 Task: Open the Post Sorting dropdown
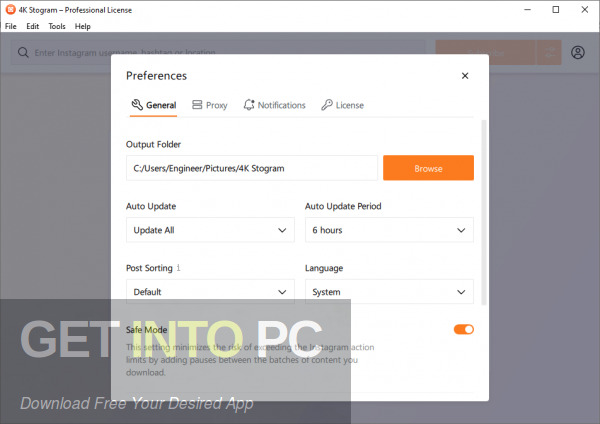210,292
